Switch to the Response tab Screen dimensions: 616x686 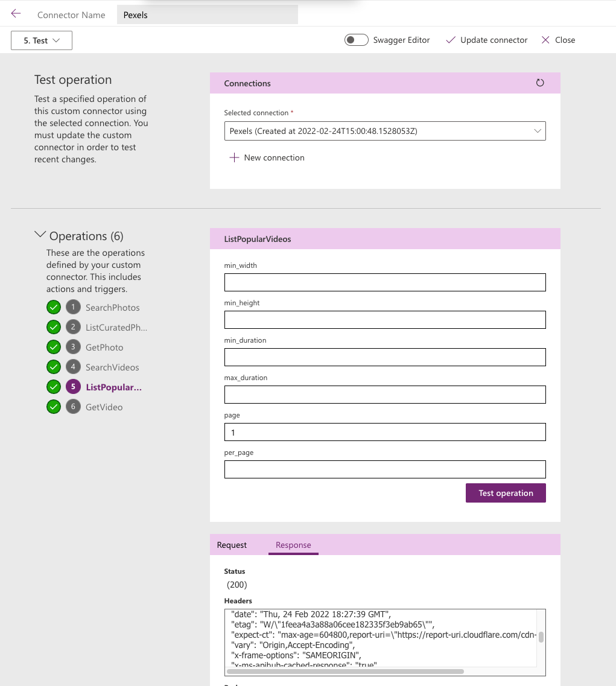pyautogui.click(x=293, y=545)
